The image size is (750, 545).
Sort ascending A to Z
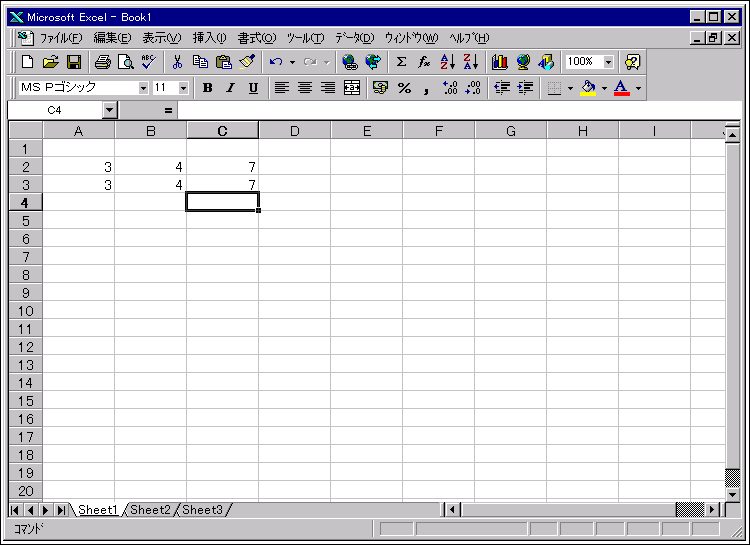point(448,62)
